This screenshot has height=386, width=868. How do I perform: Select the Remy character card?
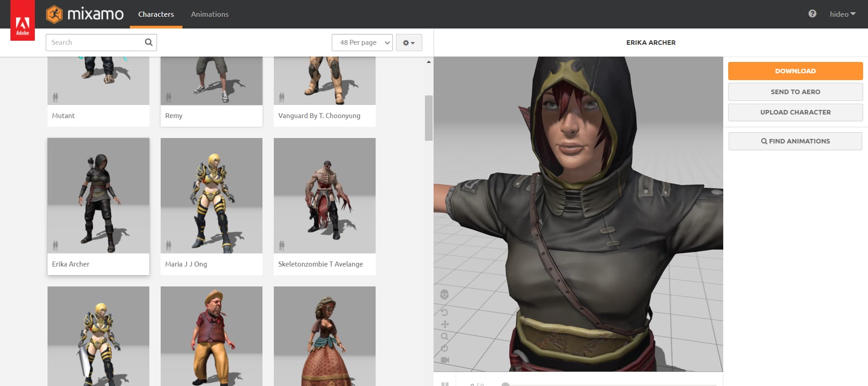pyautogui.click(x=211, y=91)
